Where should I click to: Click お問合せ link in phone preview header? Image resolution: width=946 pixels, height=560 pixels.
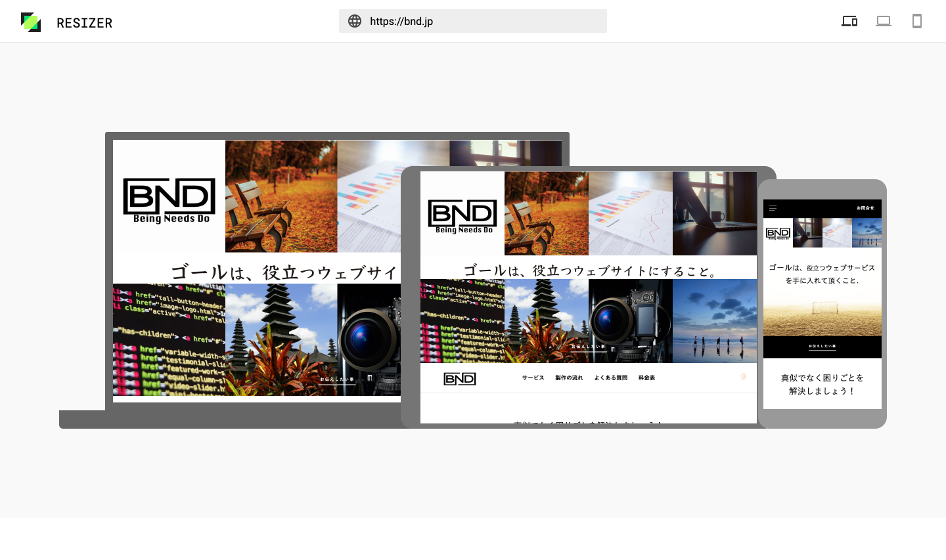[865, 208]
